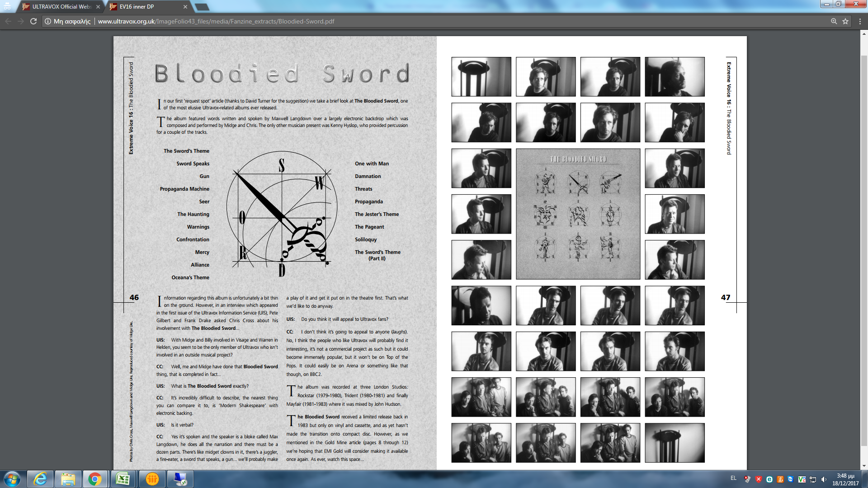This screenshot has height=488, width=868.
Task: Bookmark this page with the star
Action: [845, 21]
